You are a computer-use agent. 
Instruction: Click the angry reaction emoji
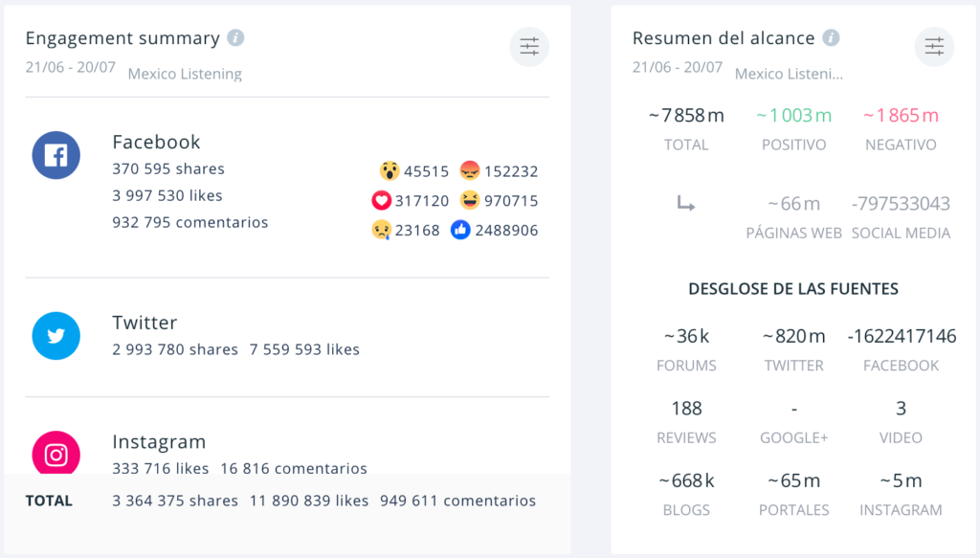470,171
